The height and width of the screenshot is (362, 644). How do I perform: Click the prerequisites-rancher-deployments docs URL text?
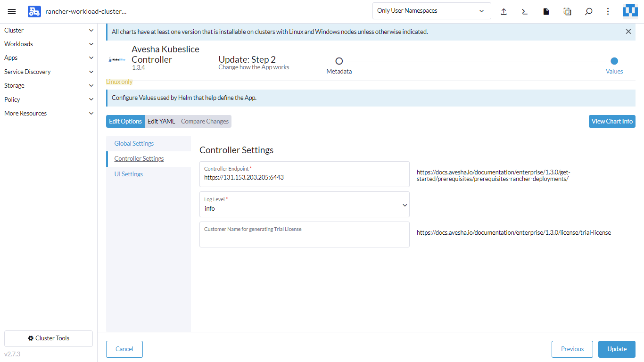pos(494,175)
